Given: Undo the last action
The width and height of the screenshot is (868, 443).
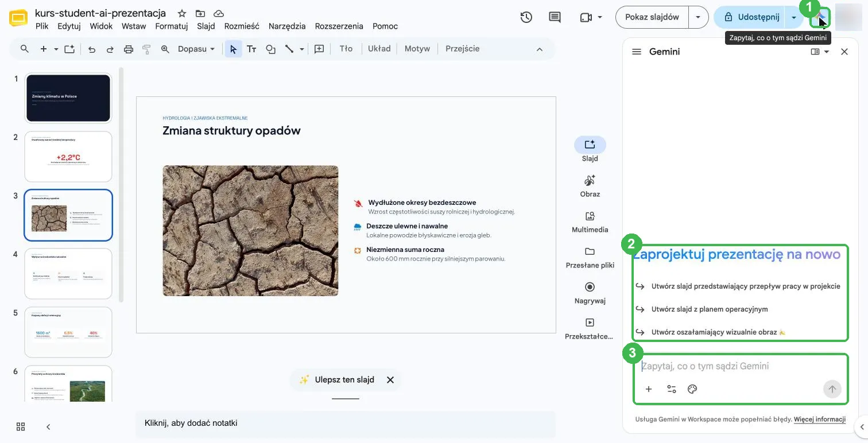Looking at the screenshot, I should pyautogui.click(x=92, y=49).
